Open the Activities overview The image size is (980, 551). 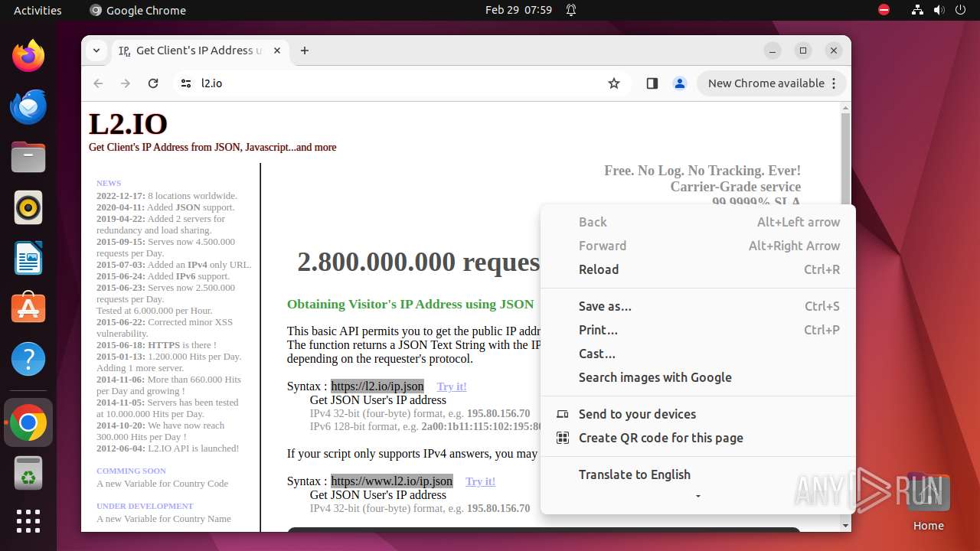tap(38, 10)
